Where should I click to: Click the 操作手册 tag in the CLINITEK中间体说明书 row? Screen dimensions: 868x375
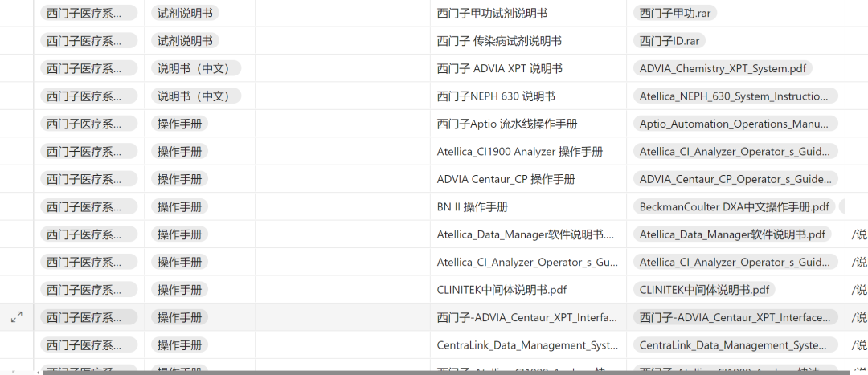[x=179, y=290]
